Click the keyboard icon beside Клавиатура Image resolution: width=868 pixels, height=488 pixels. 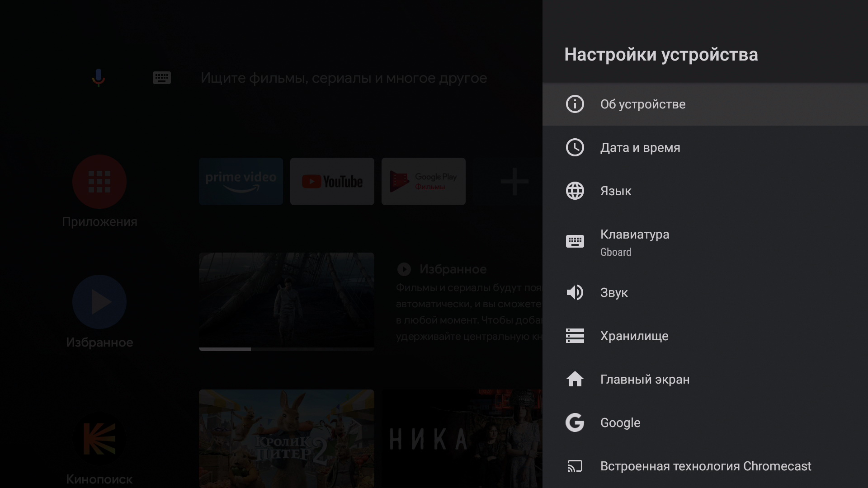[x=575, y=241]
